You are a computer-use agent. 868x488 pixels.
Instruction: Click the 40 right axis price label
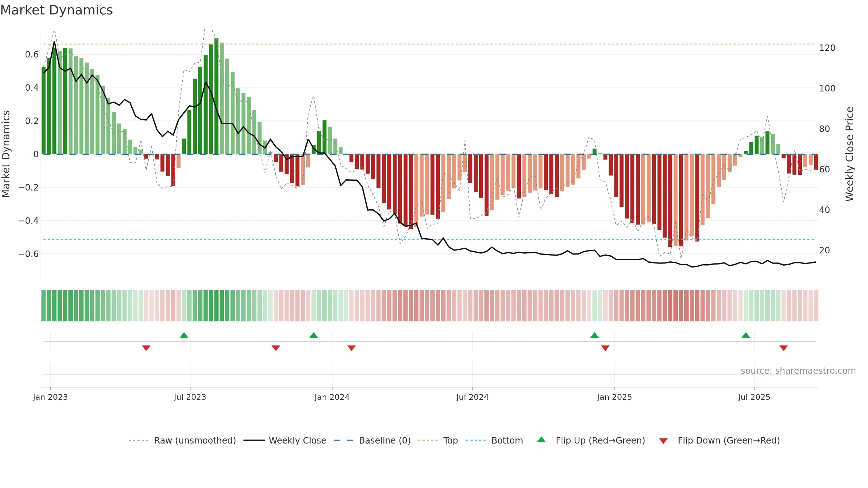[x=825, y=210]
